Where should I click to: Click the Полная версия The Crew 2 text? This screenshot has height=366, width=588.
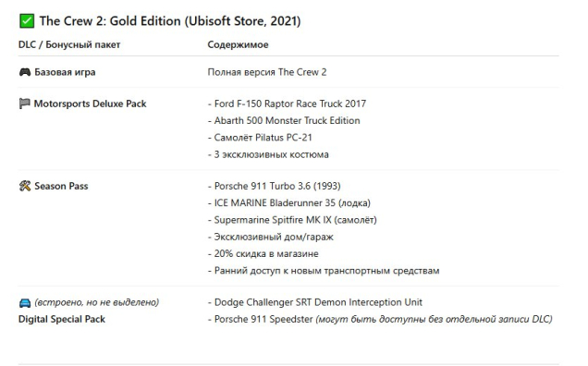coord(267,72)
